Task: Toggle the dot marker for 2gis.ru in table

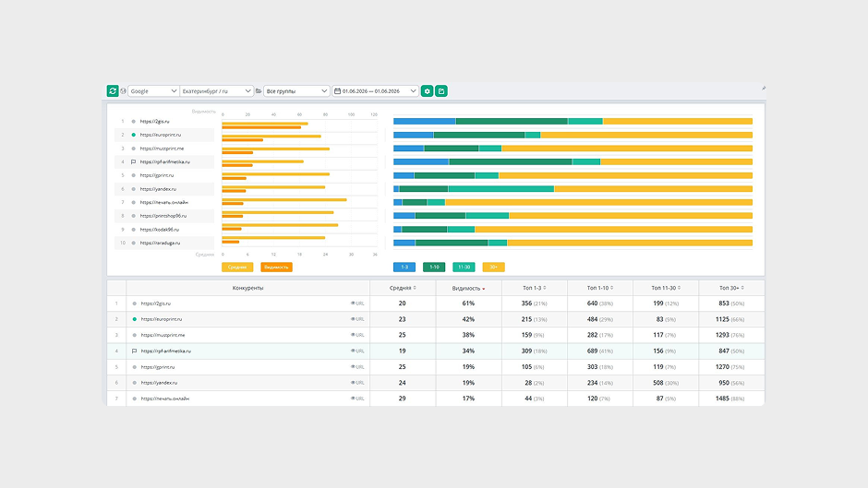Action: 134,304
